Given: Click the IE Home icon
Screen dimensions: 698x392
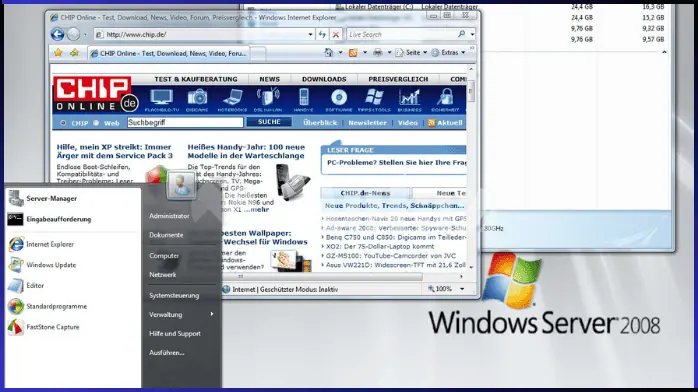Looking at the screenshot, I should pos(329,53).
